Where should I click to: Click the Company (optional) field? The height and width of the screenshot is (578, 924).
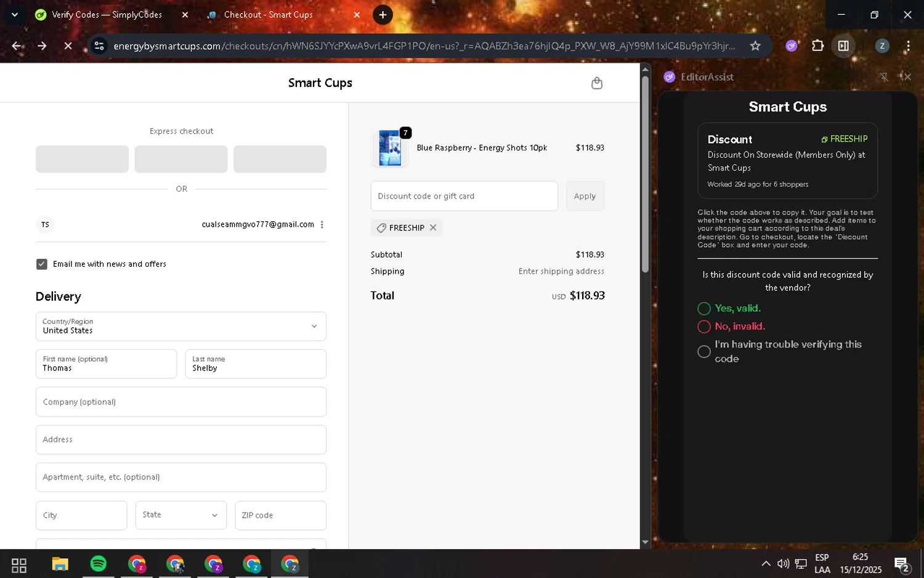(x=181, y=402)
